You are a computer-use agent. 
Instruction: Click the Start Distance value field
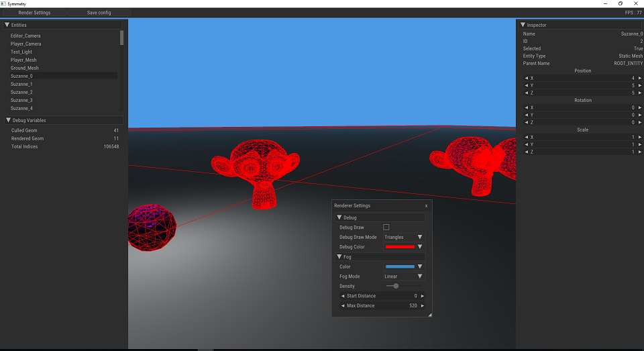tap(382, 296)
